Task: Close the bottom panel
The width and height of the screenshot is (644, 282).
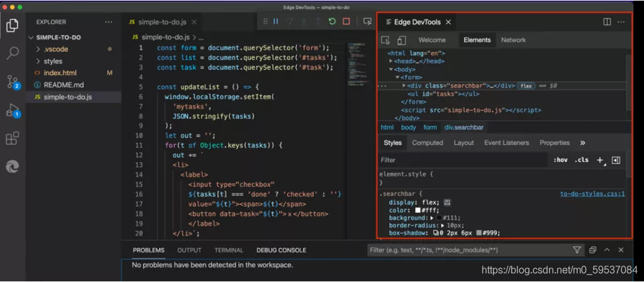Action: tap(621, 250)
